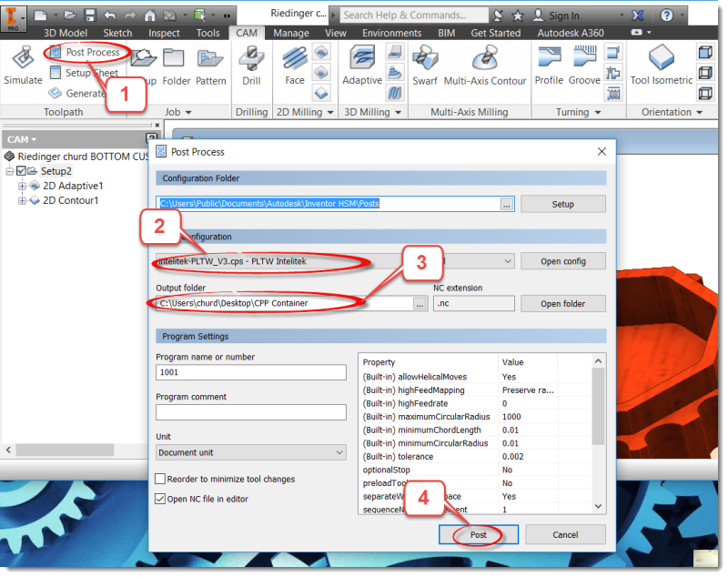
Task: Switch to the Inspect ribbon tab
Action: click(x=165, y=33)
